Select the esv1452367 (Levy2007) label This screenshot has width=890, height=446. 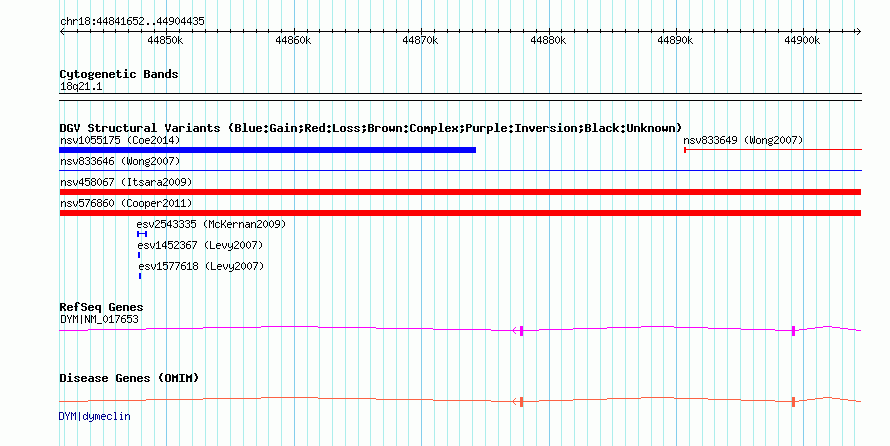(200, 245)
